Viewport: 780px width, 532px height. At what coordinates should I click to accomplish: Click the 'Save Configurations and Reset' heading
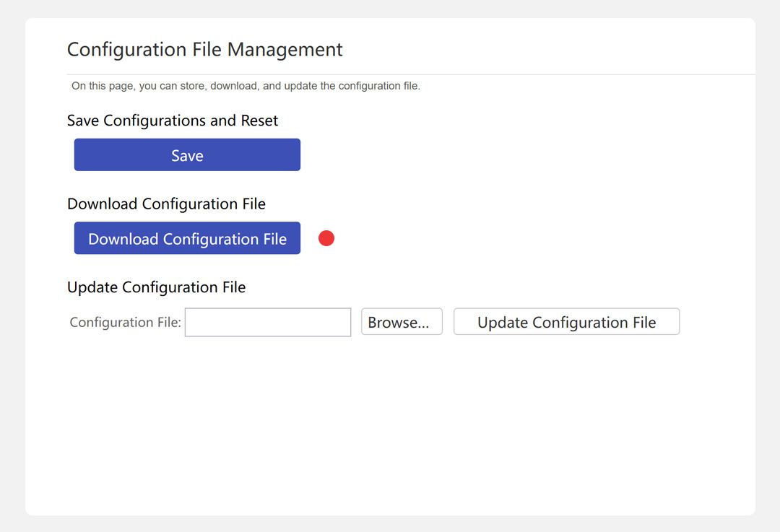click(172, 121)
